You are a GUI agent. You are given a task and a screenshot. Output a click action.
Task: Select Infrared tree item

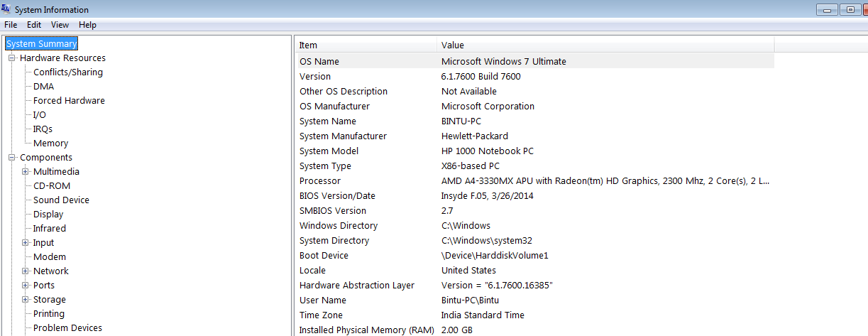(50, 229)
